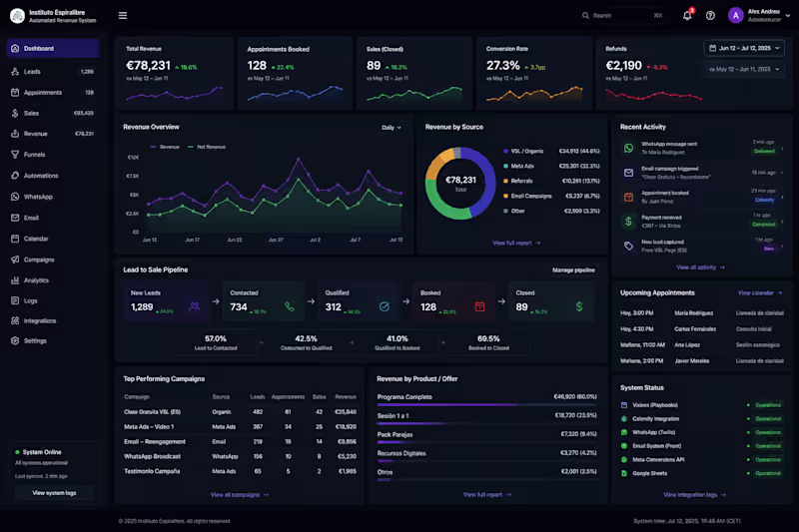Screen dimensions: 799x532
Task: Expand the WhatsApp message sent activity arrow
Action: (x=782, y=149)
